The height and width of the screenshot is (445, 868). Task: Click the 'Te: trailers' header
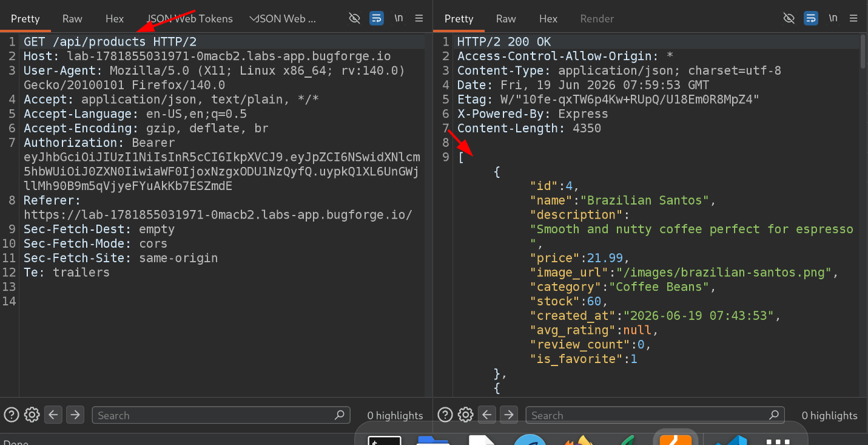(x=67, y=273)
